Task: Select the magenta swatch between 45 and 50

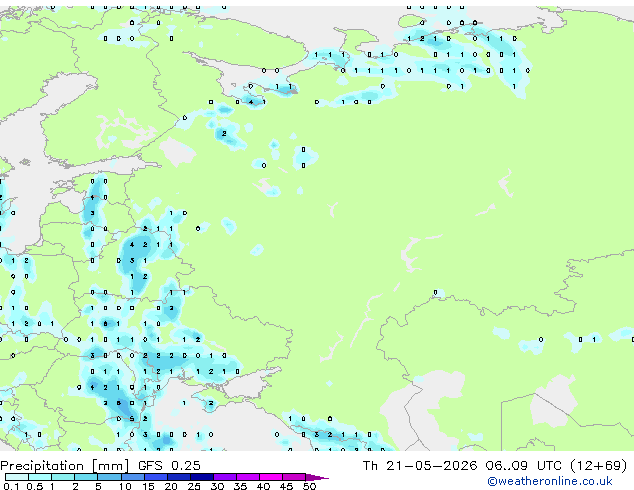Action: coord(294,477)
